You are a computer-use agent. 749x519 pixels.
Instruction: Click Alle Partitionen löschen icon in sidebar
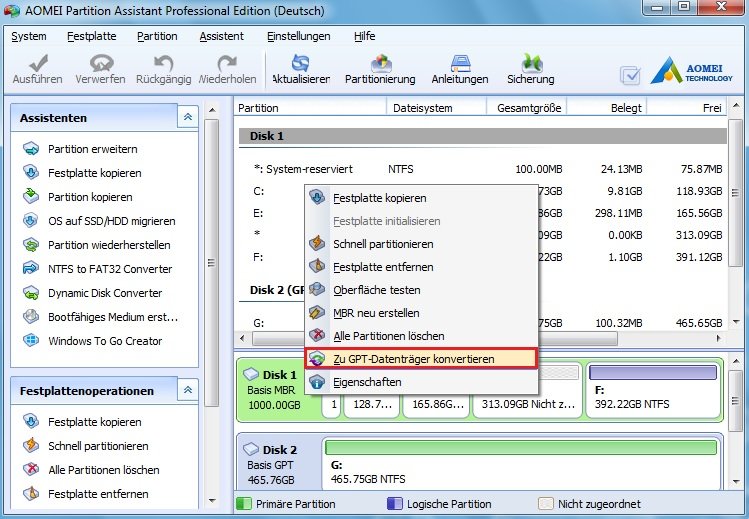[x=31, y=469]
